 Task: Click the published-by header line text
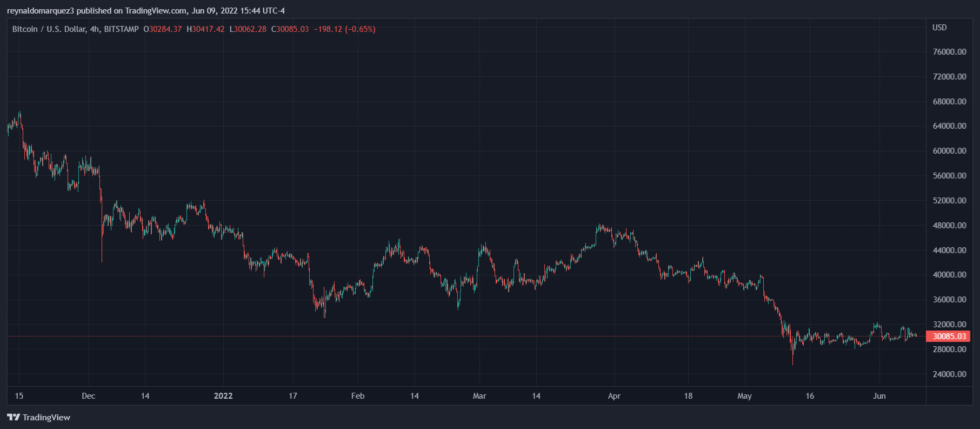(x=148, y=11)
